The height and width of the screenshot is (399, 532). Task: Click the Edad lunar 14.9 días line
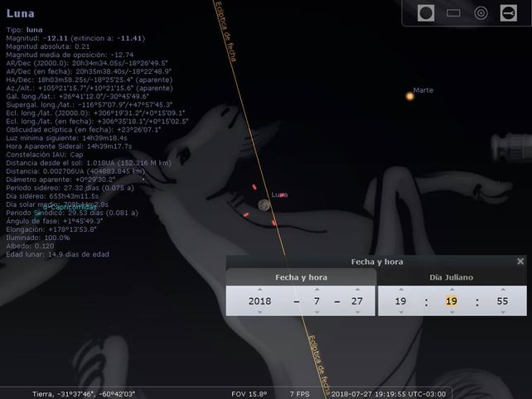tap(58, 254)
